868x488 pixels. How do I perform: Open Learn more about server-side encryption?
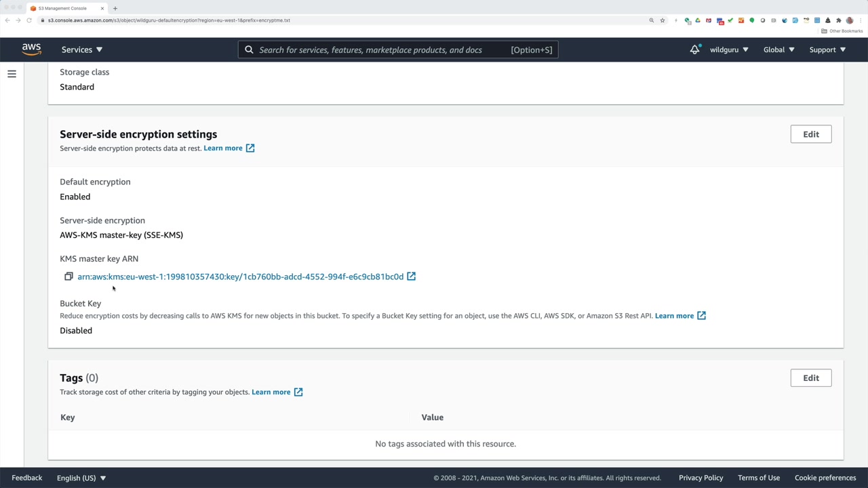229,148
